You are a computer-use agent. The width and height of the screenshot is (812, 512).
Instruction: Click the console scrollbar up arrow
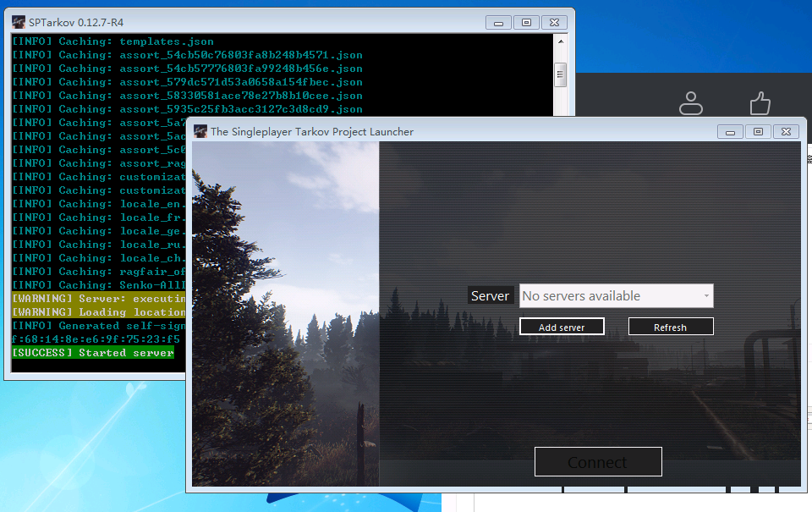coord(561,41)
